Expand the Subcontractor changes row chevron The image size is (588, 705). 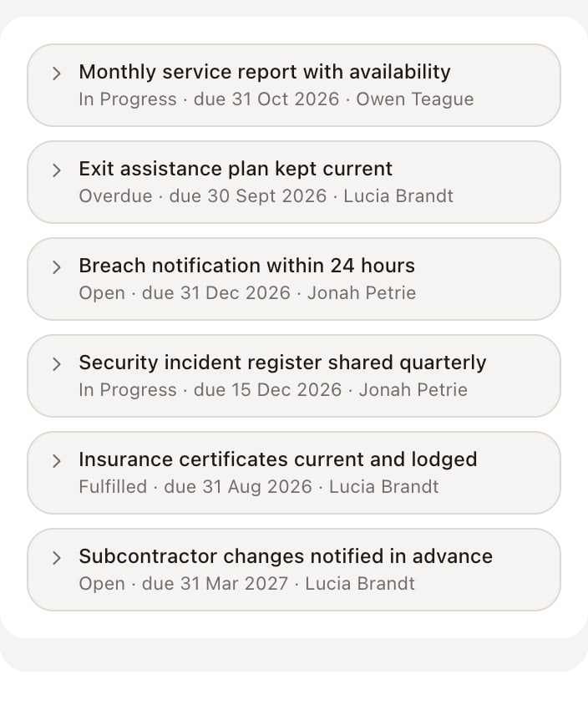pyautogui.click(x=56, y=558)
